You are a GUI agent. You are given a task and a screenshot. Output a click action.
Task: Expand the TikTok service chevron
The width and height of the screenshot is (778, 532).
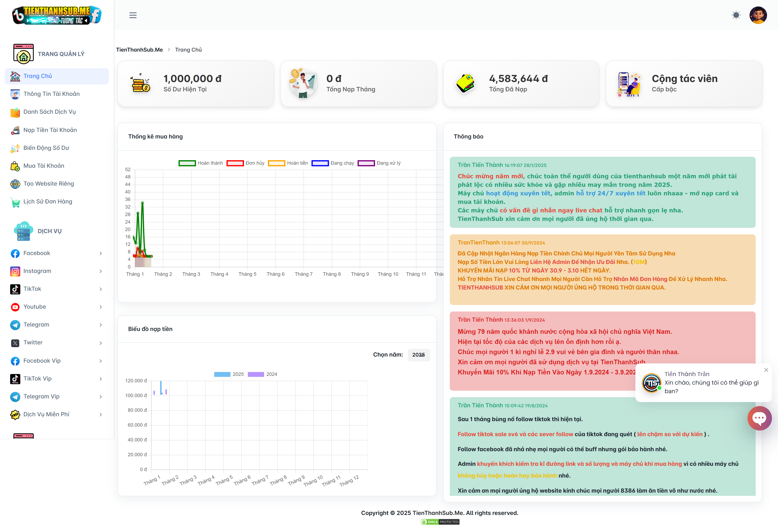coord(100,289)
